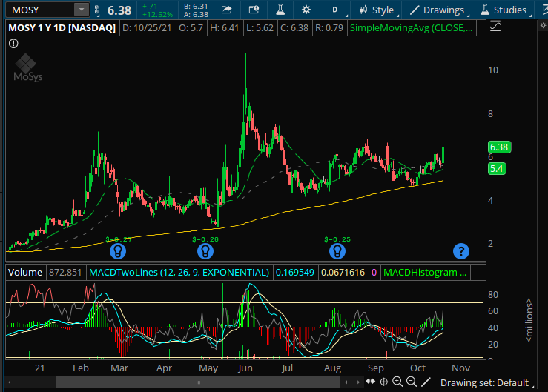Viewport: 548px width, 392px height.
Task: Open the Drawing set: Default menu
Action: 487,382
